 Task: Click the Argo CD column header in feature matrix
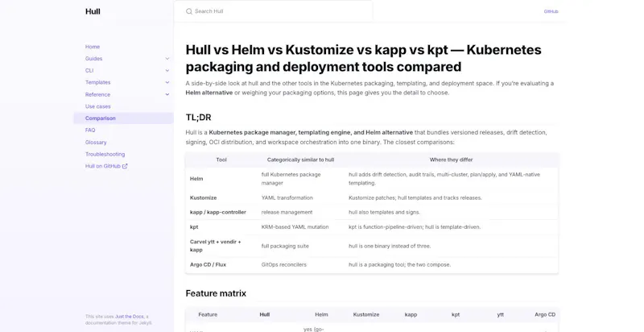(x=545, y=315)
